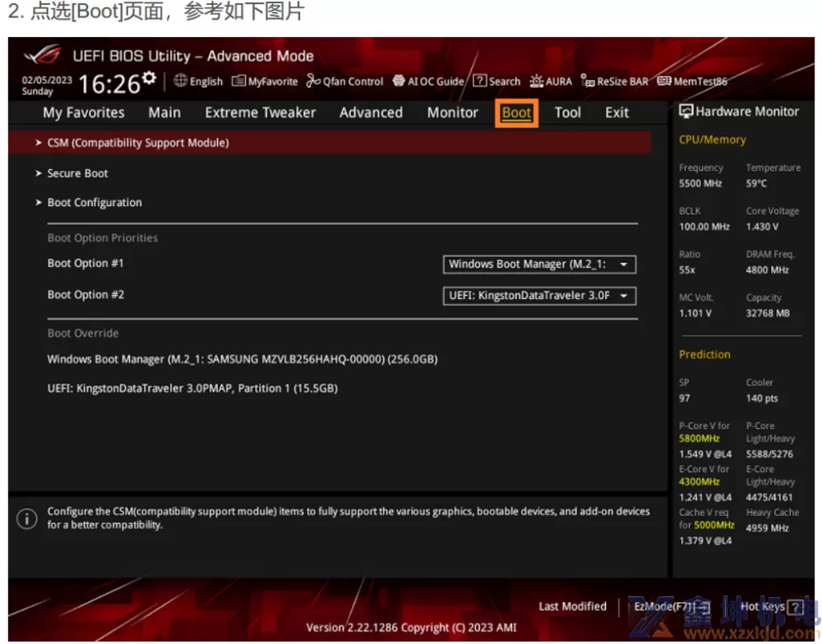
Task: Launch MemTest86 icon
Action: [x=664, y=80]
